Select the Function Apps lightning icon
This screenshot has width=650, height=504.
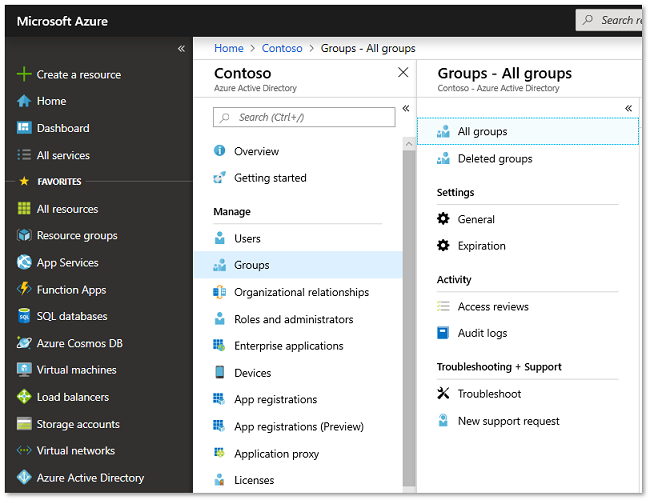coord(25,290)
